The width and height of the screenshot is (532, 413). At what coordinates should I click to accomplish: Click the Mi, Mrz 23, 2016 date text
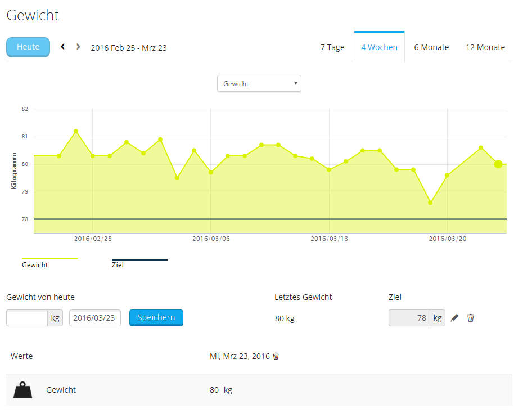240,356
